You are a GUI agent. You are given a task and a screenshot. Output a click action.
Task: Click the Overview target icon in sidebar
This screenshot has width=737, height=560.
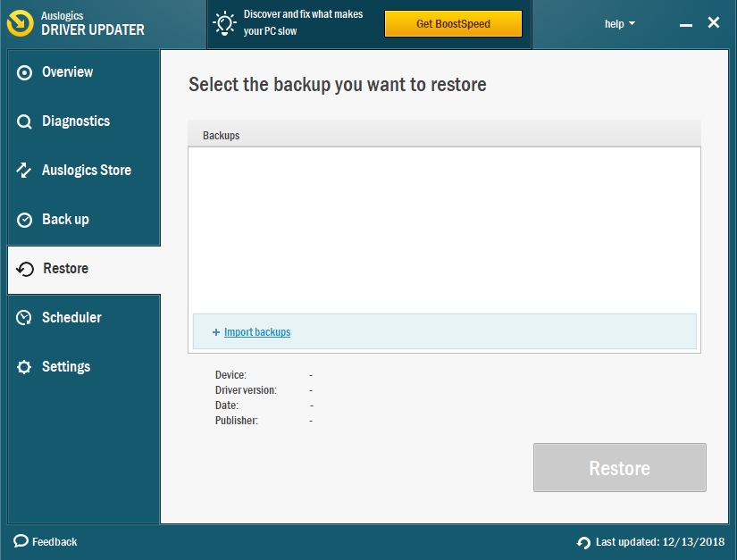click(25, 73)
